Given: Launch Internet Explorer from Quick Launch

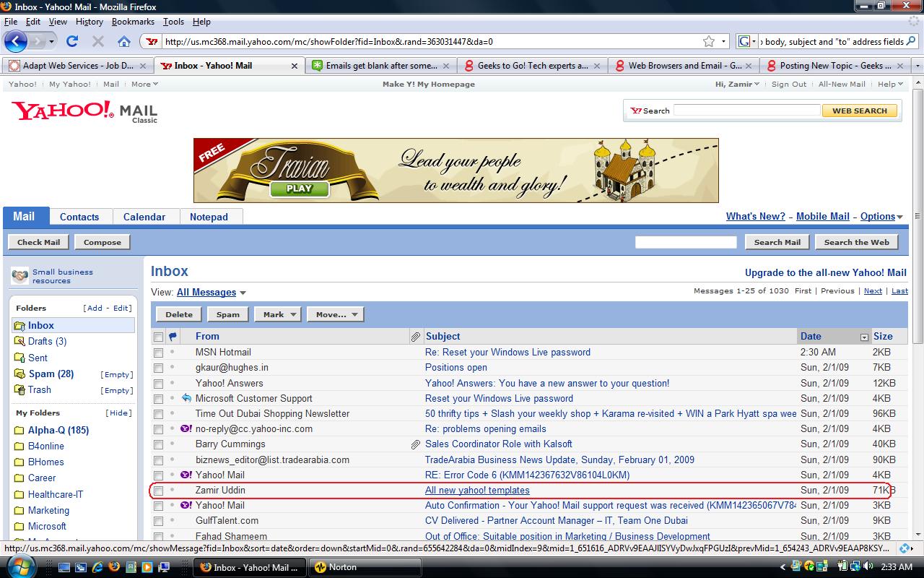Looking at the screenshot, I should [x=96, y=567].
